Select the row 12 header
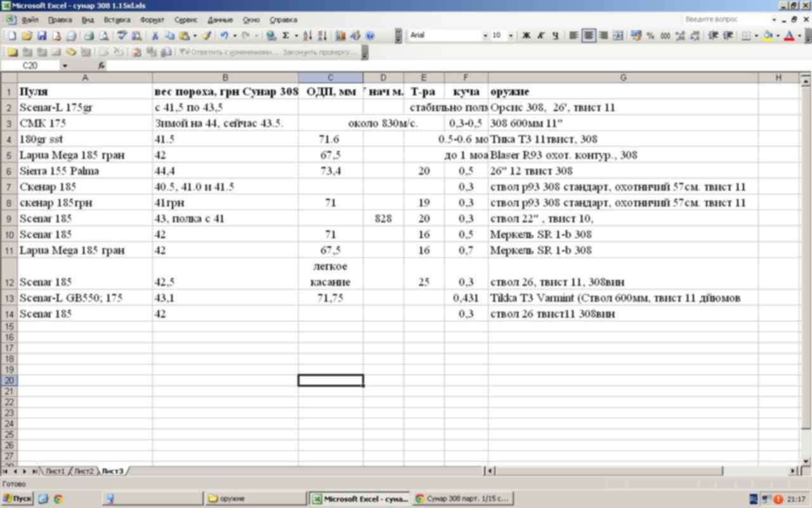This screenshot has width=812, height=508. click(9, 274)
